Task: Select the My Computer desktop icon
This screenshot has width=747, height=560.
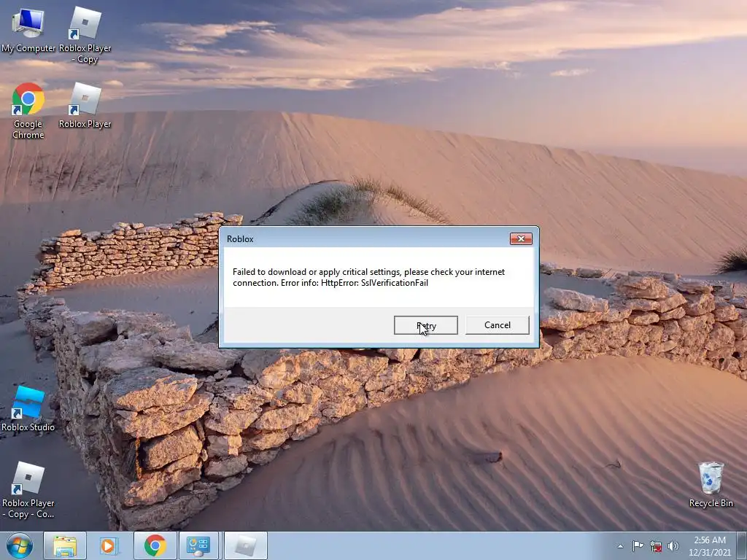Action: tap(28, 29)
